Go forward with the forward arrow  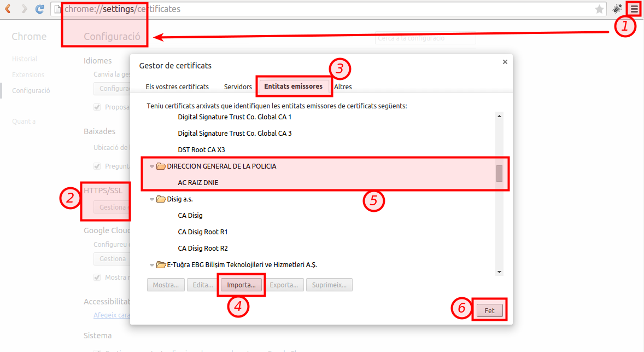coord(24,9)
